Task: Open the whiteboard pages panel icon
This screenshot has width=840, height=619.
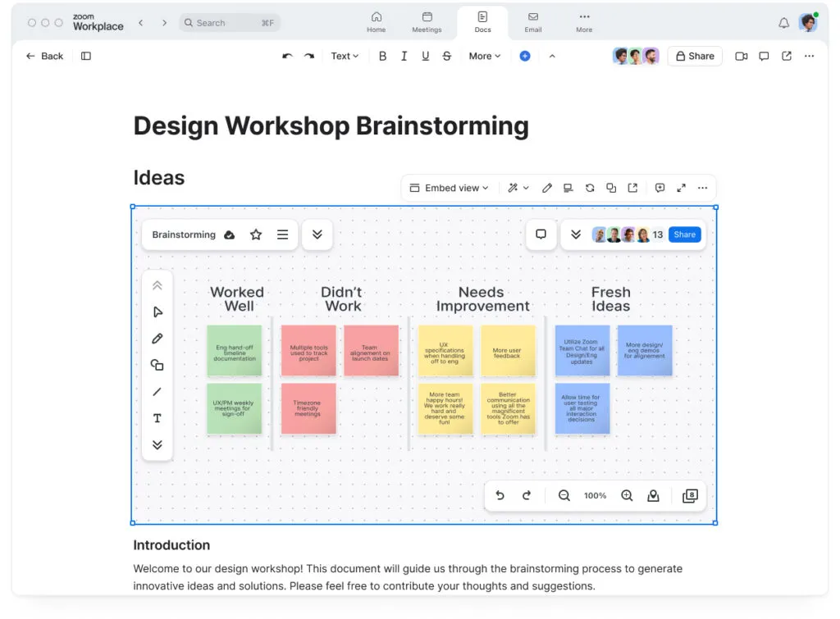Action: (x=690, y=496)
